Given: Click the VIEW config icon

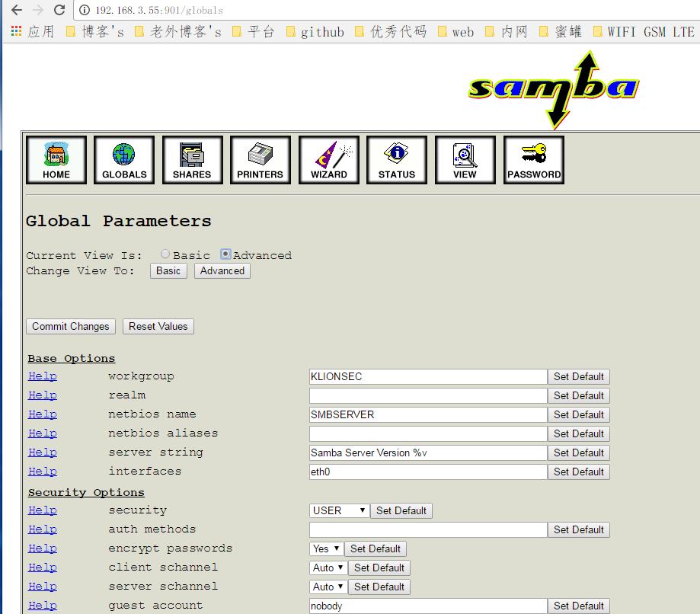Looking at the screenshot, I should point(465,160).
